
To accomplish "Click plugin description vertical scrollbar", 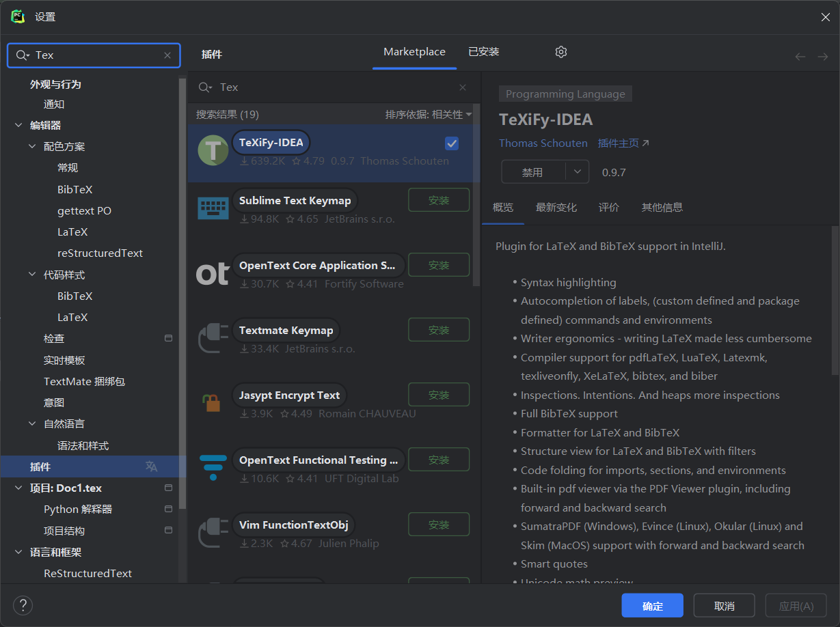I will tap(835, 301).
